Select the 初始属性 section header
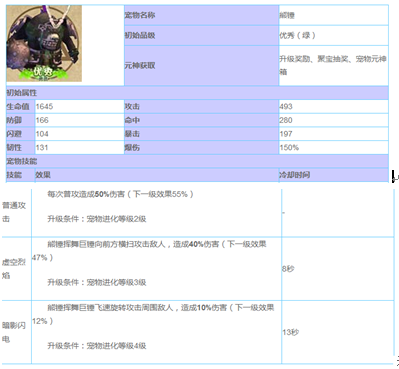The width and height of the screenshot is (399, 369). pos(197,93)
